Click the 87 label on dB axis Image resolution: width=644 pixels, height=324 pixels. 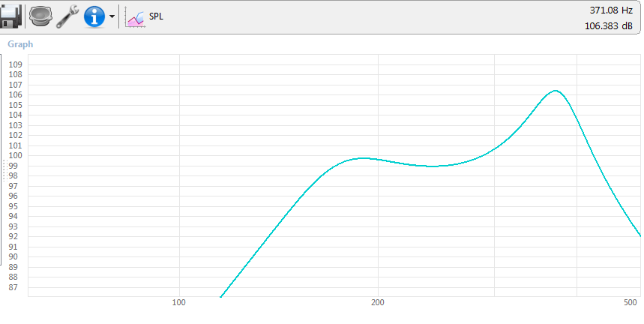[13, 287]
